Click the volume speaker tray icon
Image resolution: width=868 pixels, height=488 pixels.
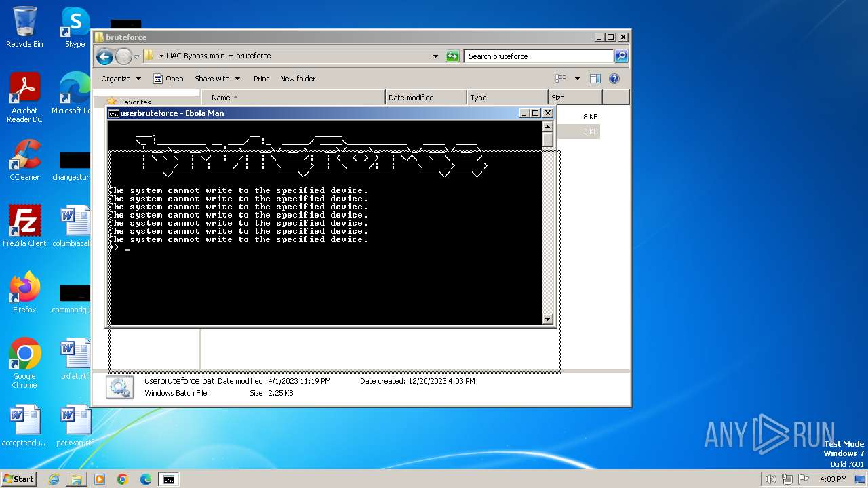[770, 479]
